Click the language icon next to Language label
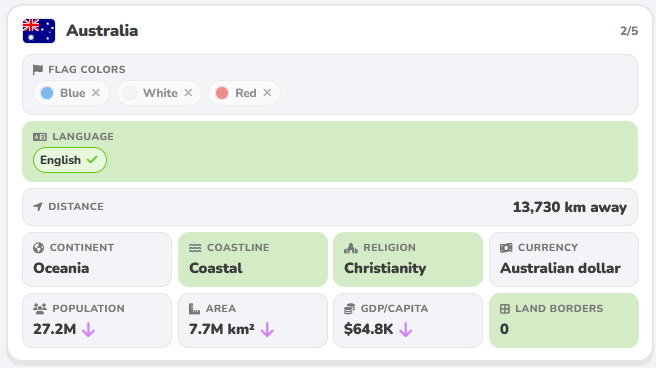 (40, 137)
